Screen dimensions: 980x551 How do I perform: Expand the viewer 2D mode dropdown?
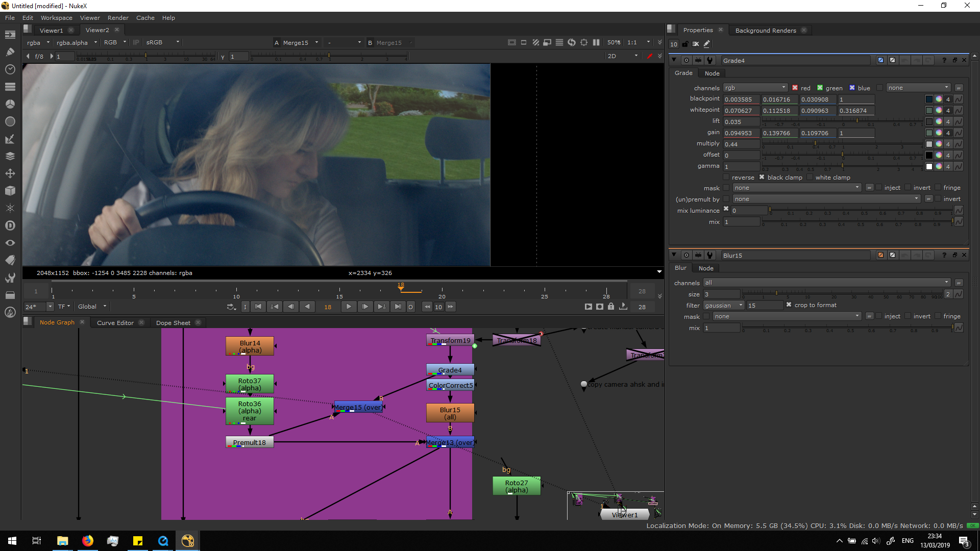[x=622, y=56]
